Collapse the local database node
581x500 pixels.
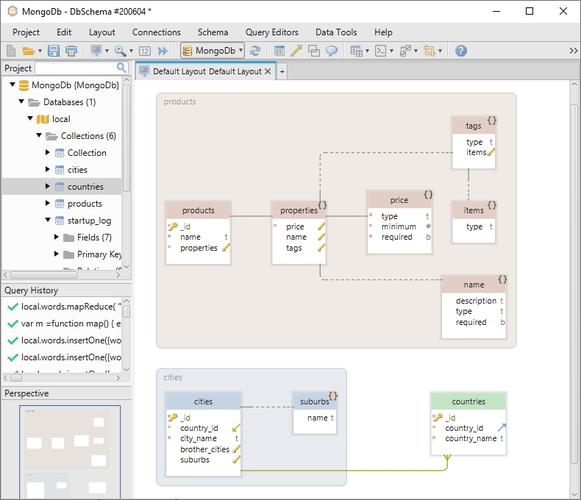tap(30, 118)
